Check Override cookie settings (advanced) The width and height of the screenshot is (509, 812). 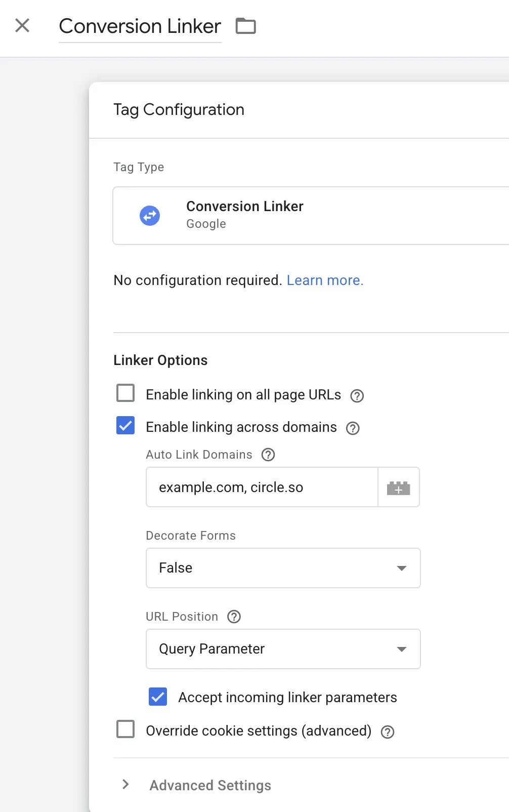pyautogui.click(x=125, y=729)
